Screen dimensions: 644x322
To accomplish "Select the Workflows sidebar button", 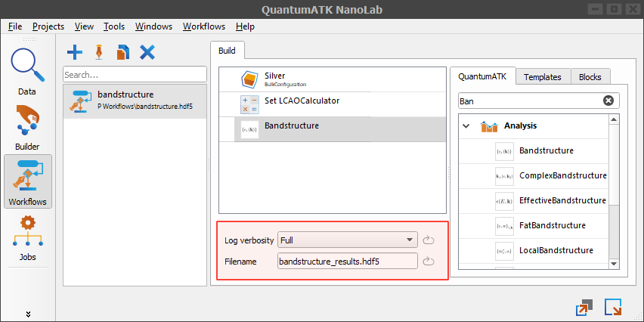I will click(x=27, y=181).
